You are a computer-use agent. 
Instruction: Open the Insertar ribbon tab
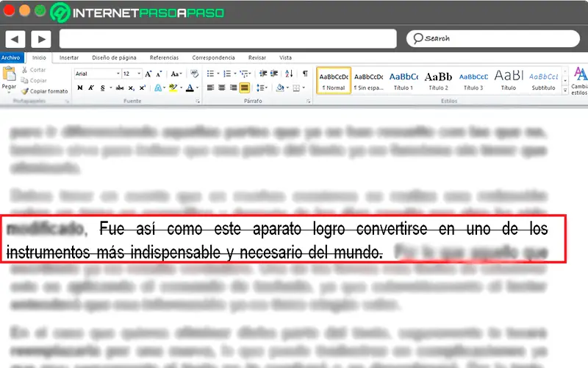coord(69,57)
